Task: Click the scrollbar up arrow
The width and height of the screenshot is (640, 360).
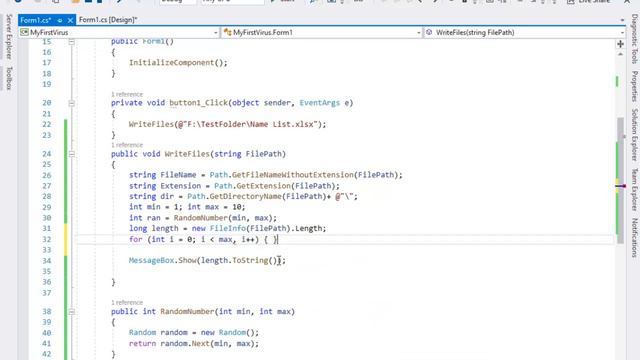Action: (x=620, y=54)
